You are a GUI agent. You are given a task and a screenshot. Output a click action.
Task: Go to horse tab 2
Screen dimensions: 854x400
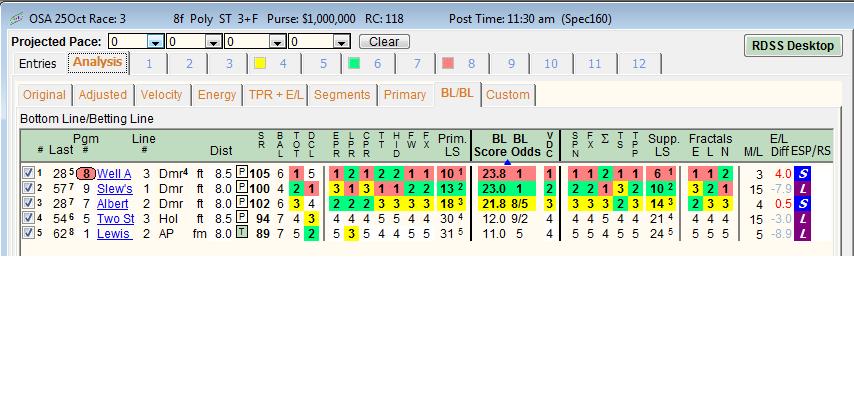(189, 64)
